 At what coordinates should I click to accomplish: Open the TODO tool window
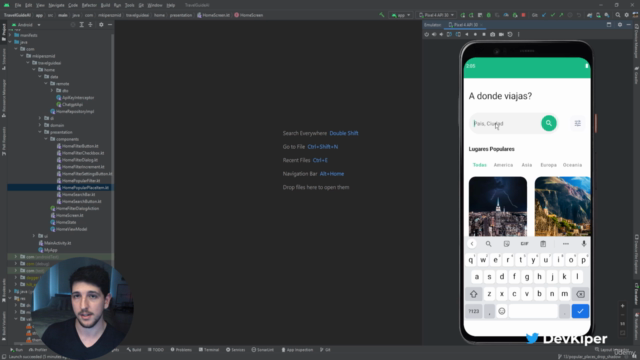pyautogui.click(x=156, y=350)
